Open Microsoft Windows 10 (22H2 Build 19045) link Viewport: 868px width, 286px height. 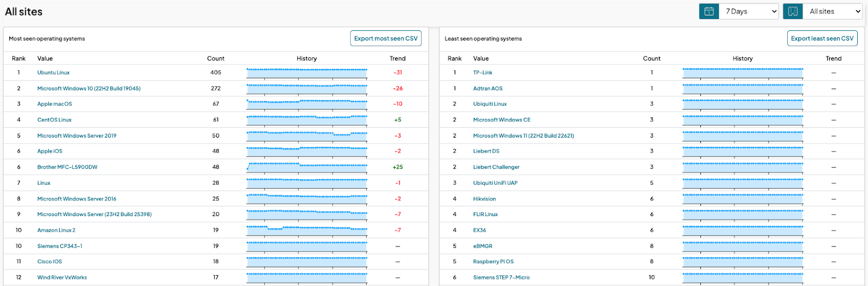point(89,88)
